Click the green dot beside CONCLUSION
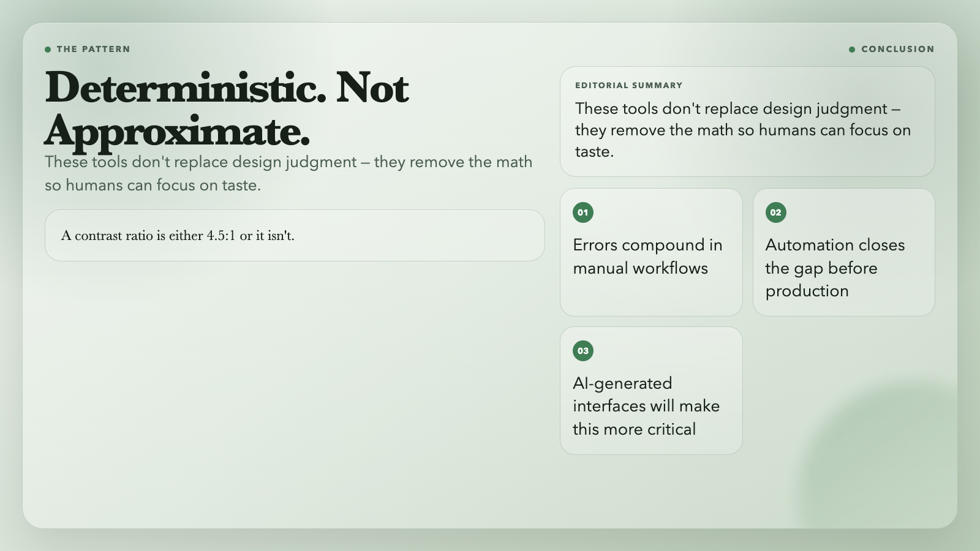Viewport: 980px width, 551px height. [x=852, y=50]
